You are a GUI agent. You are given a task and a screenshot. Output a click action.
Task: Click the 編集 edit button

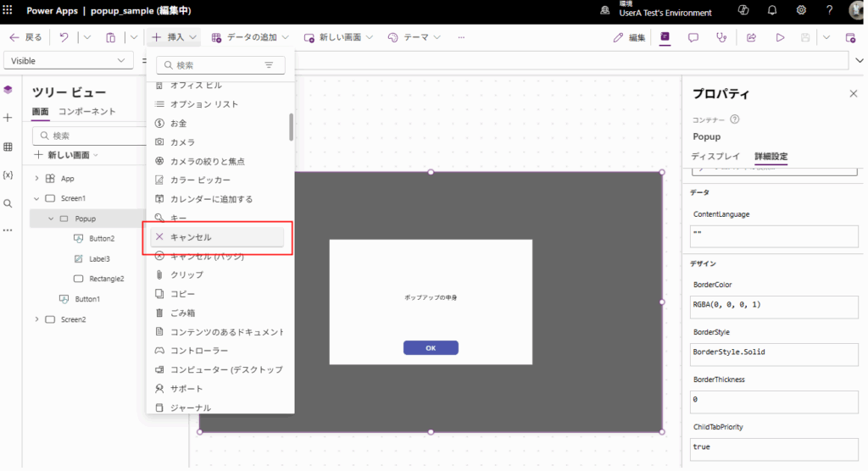point(630,37)
